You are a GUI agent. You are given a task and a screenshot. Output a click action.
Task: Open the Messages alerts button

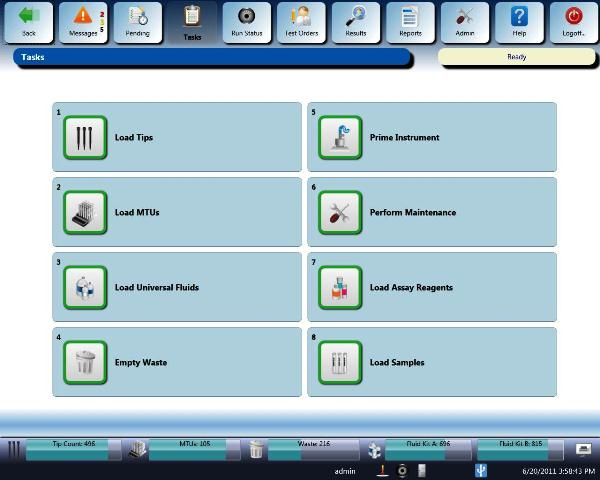82,22
